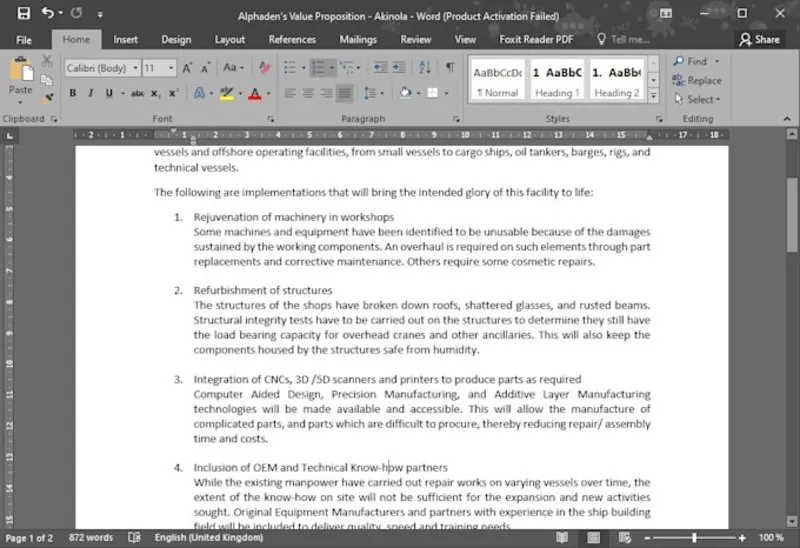
Task: Center the paragraph text
Action: pos(308,93)
